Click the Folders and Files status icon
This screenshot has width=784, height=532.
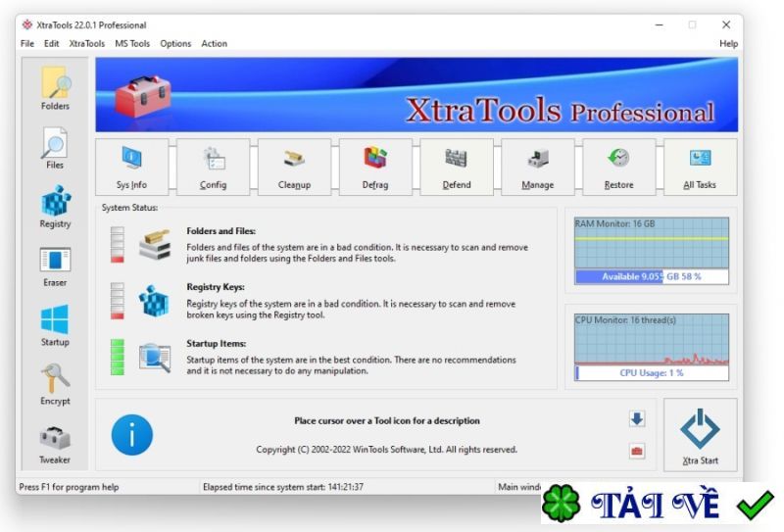pos(155,245)
